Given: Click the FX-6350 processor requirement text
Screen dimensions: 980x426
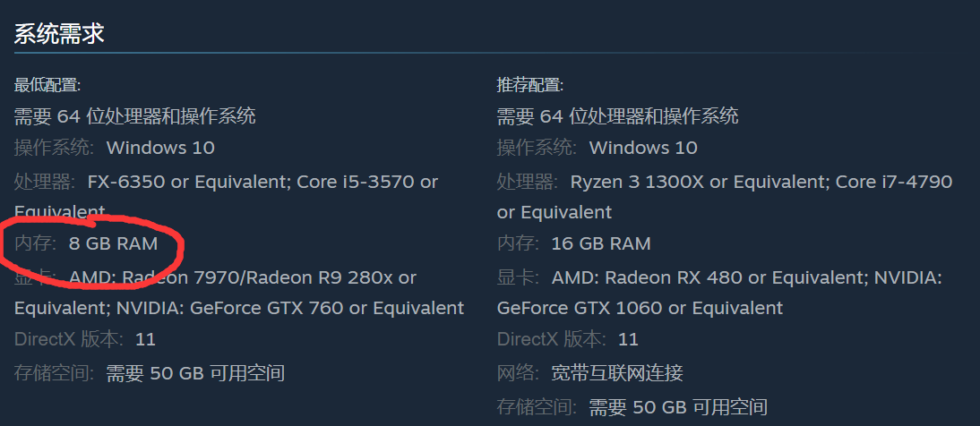Looking at the screenshot, I should coord(125,182).
